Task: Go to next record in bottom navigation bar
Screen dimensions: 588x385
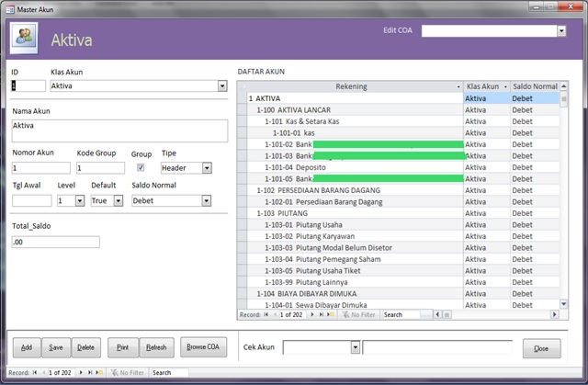Action: [x=81, y=373]
